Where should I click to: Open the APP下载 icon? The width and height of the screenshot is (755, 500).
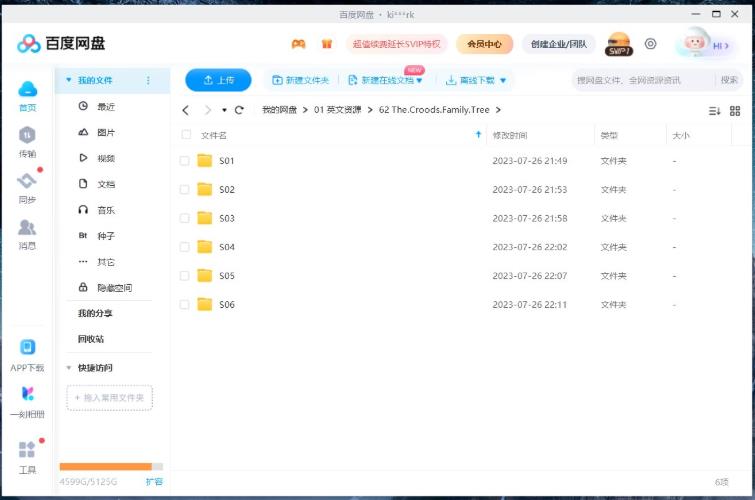[x=27, y=347]
